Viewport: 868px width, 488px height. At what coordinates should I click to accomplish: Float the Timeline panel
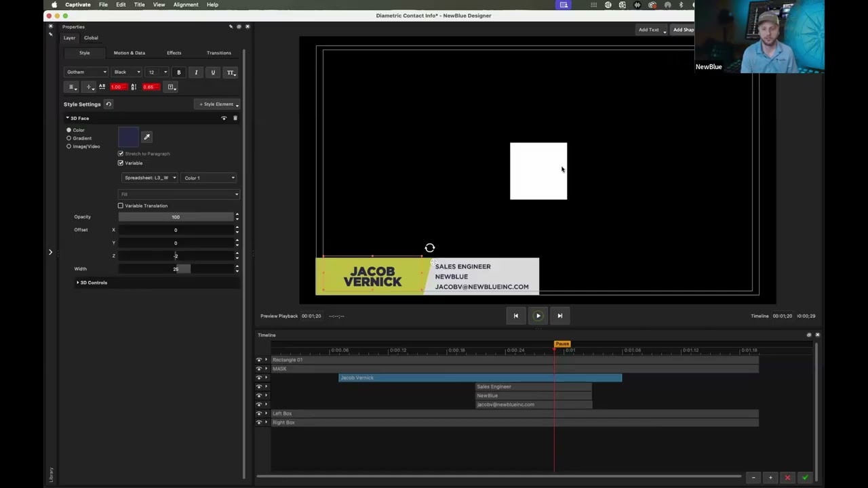(x=808, y=335)
